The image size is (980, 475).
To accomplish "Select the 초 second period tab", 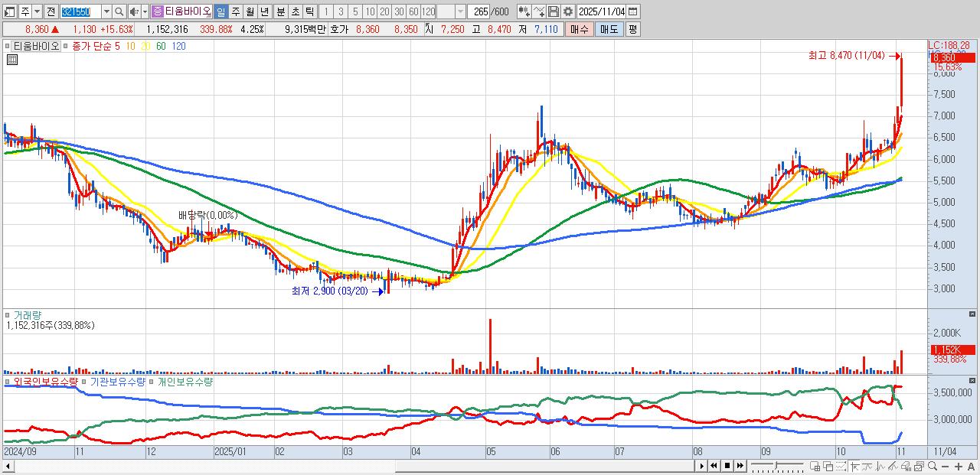I will tap(296, 11).
